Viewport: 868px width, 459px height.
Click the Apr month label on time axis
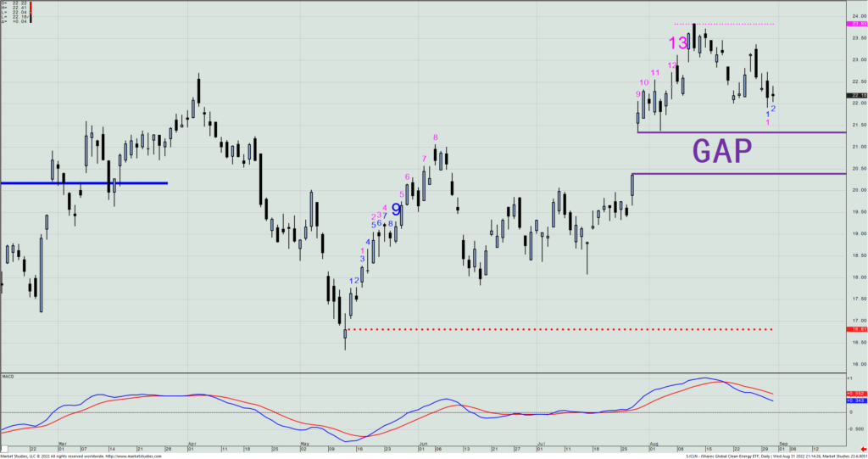[x=192, y=444]
